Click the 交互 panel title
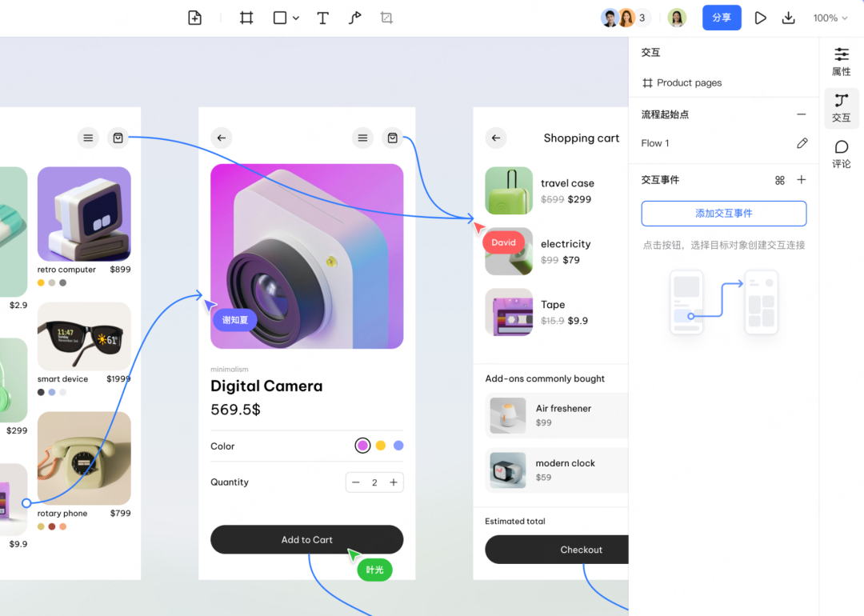The image size is (864, 616). click(x=650, y=52)
